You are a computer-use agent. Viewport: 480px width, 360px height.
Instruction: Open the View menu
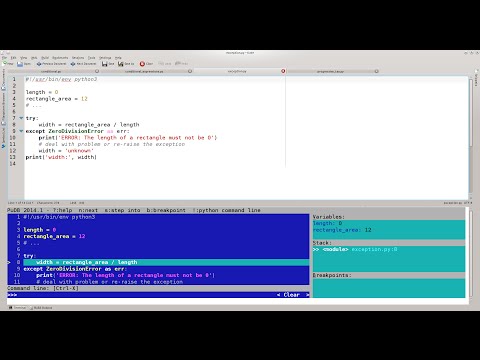(24, 58)
